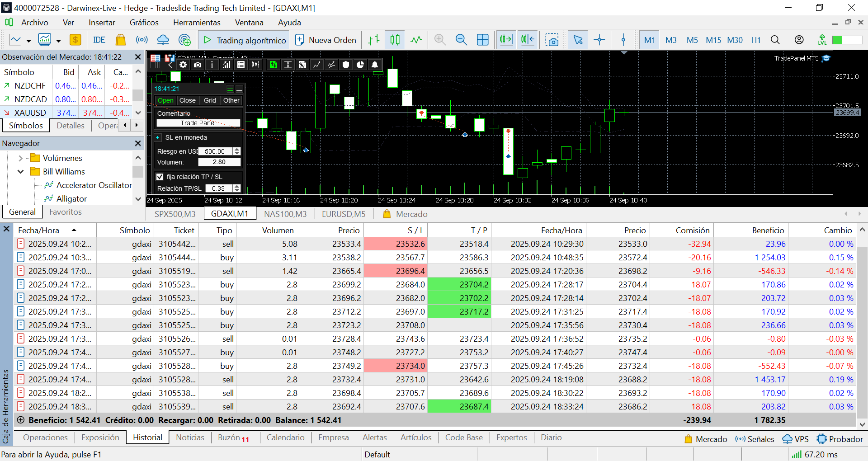Switch chart to candlestick display
Image resolution: width=868 pixels, height=461 pixels.
pyautogui.click(x=395, y=40)
